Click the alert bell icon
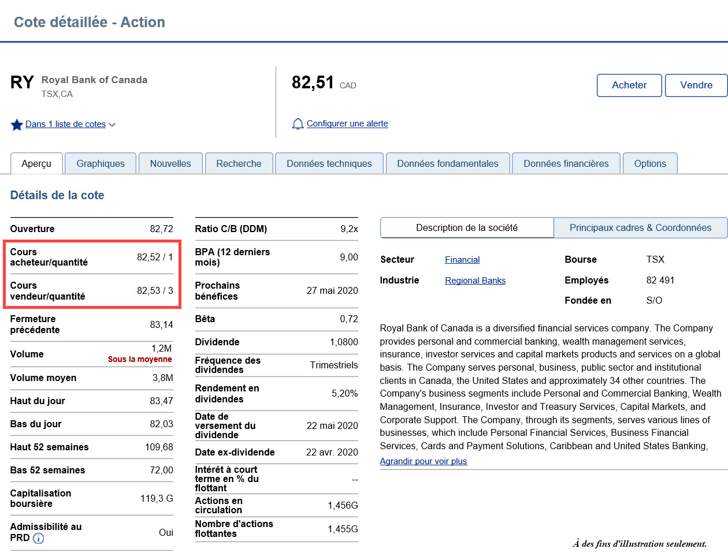The height and width of the screenshot is (560, 728). (x=298, y=124)
